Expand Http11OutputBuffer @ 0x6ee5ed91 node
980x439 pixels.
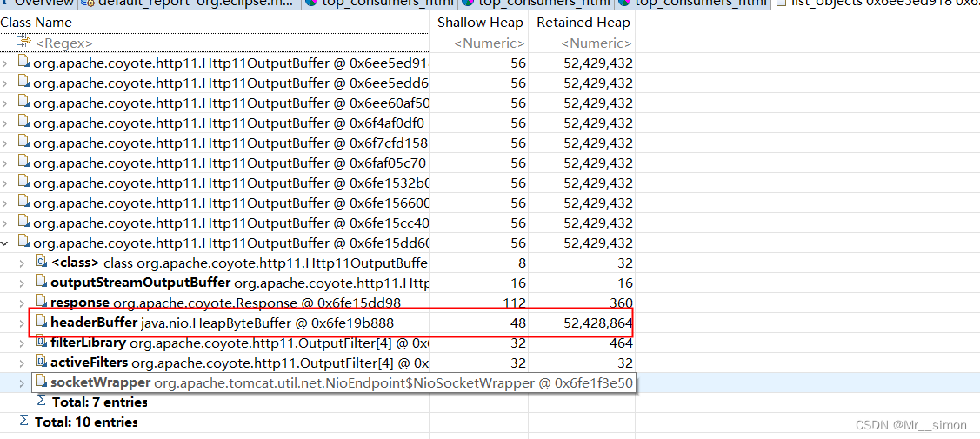click(5, 63)
